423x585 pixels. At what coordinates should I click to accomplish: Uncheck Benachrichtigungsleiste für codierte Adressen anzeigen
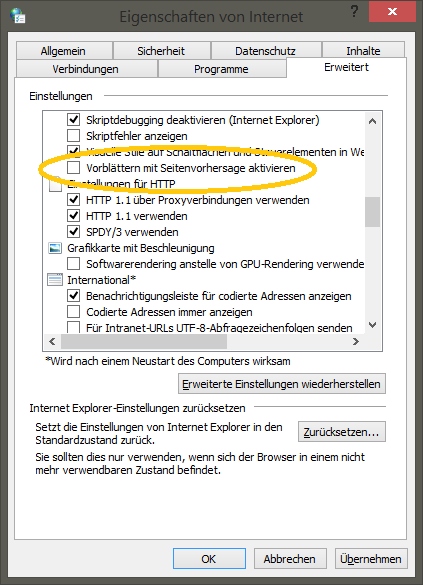tap(73, 296)
